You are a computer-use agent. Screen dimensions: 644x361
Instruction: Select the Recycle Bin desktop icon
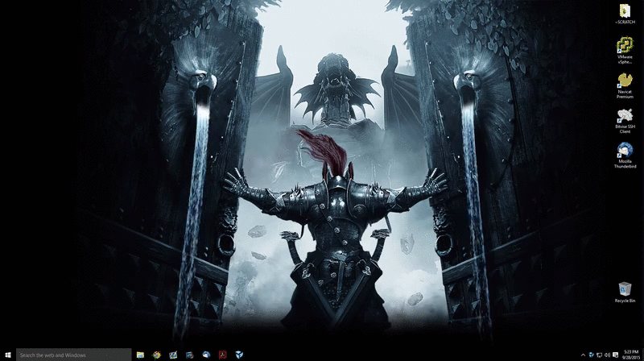pyautogui.click(x=625, y=293)
